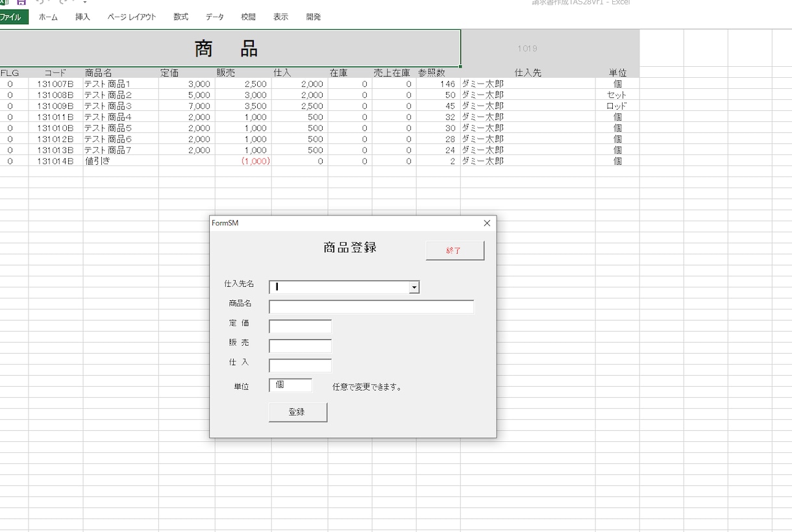Select the 7,000 price cell
This screenshot has width=792, height=532.
(x=187, y=106)
